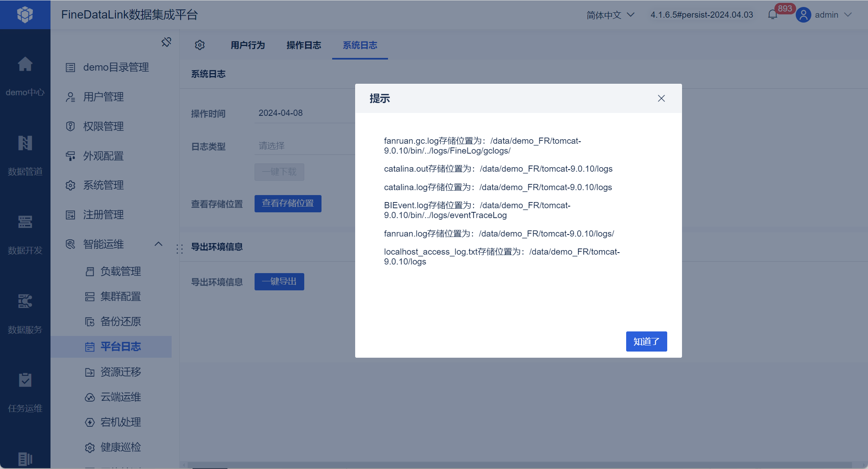Click the notification bell icon
Viewport: 868px width, 469px height.
[772, 15]
